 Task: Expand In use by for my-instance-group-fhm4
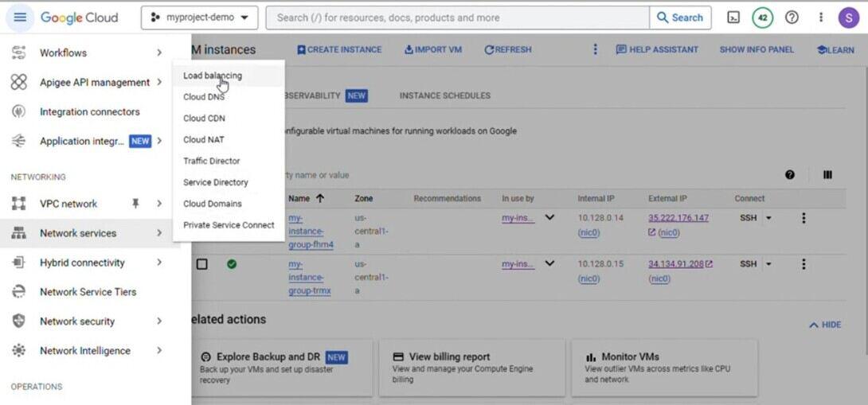click(x=549, y=217)
